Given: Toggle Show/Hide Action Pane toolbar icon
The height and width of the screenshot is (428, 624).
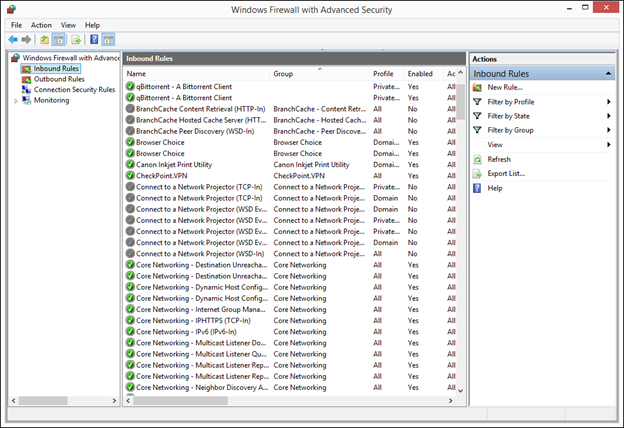Looking at the screenshot, I should pyautogui.click(x=108, y=39).
